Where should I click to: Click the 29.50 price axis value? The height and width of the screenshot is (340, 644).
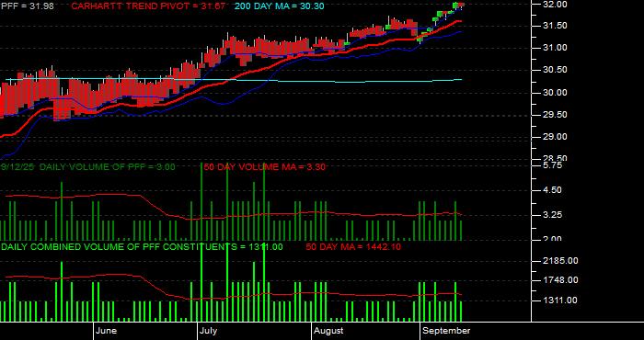(x=556, y=115)
